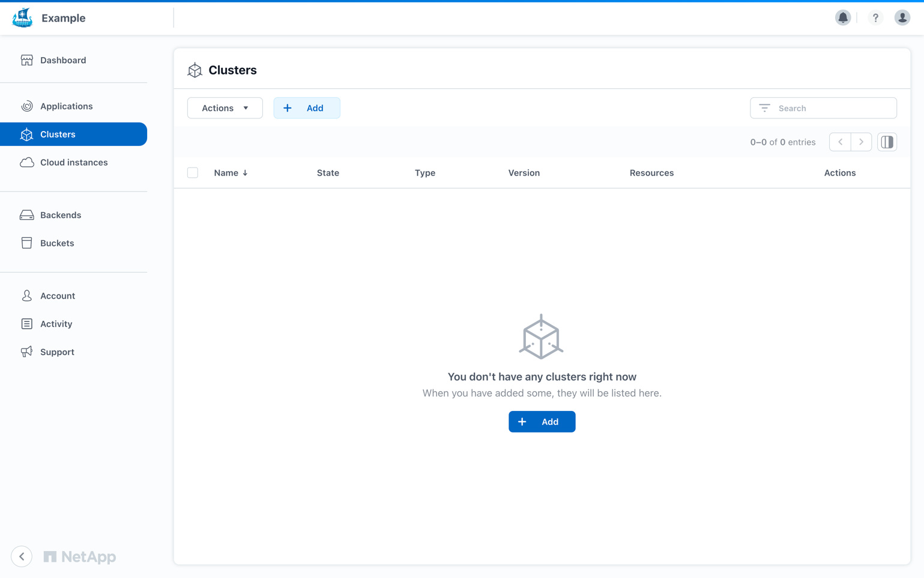
Task: Click the State column header
Action: (328, 173)
